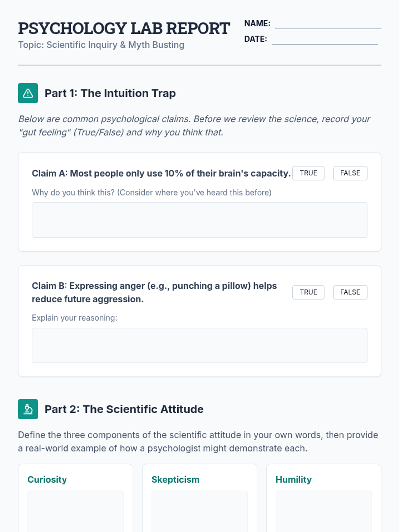The height and width of the screenshot is (532, 399).
Task: Click the Part 2: The Scientific Attitude heading
Action: coord(124,409)
